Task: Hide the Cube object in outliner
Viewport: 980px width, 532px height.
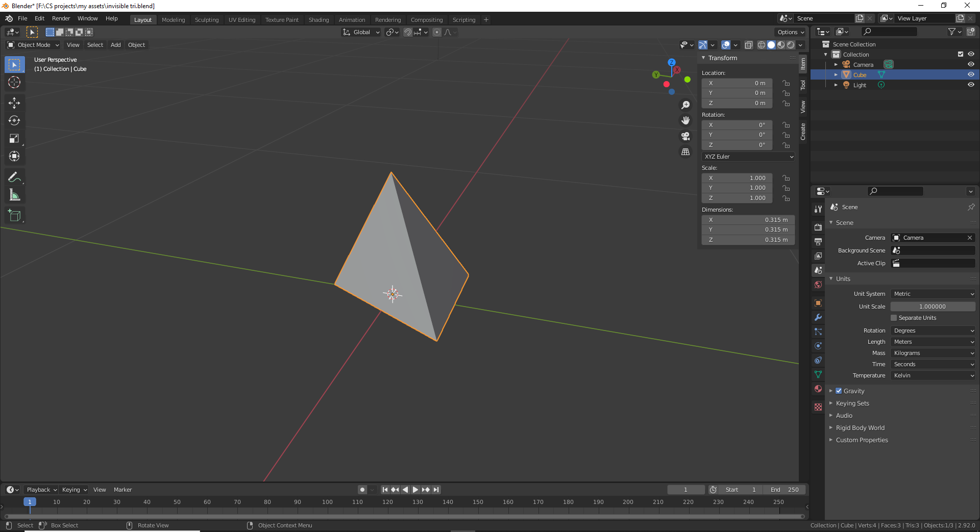Action: pyautogui.click(x=971, y=74)
